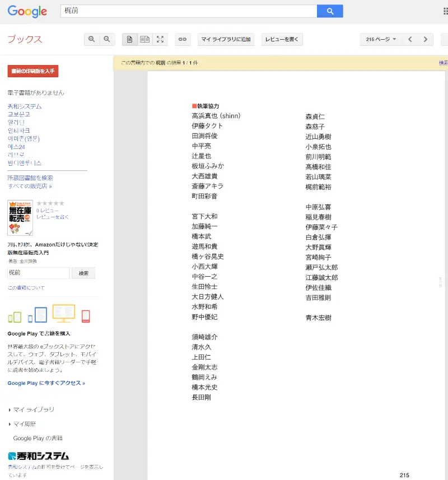Switch to two-page view
The height and width of the screenshot is (480, 448).
[145, 39]
